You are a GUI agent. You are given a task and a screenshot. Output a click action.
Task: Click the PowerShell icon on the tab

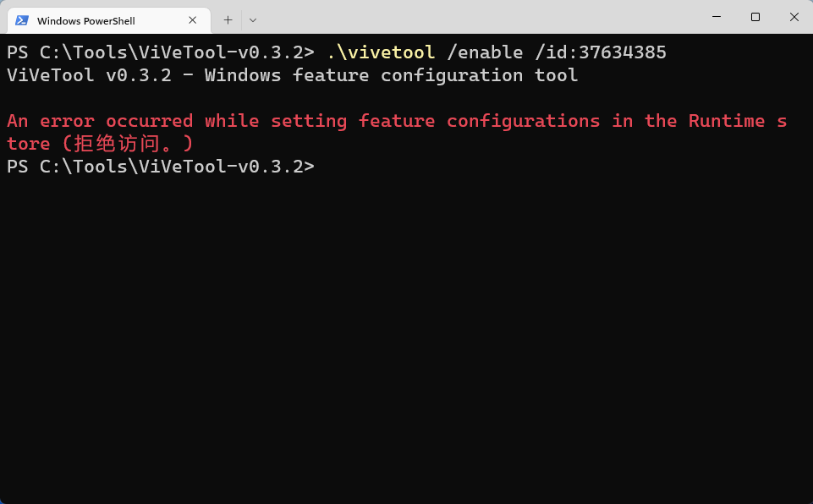(x=22, y=20)
